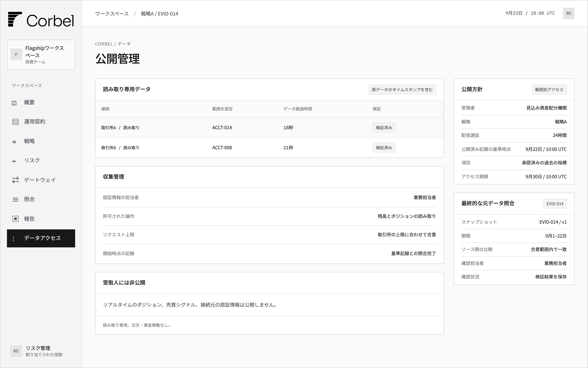Click the 9月1–22日 period value
Image resolution: width=588 pixels, height=368 pixels.
(556, 236)
